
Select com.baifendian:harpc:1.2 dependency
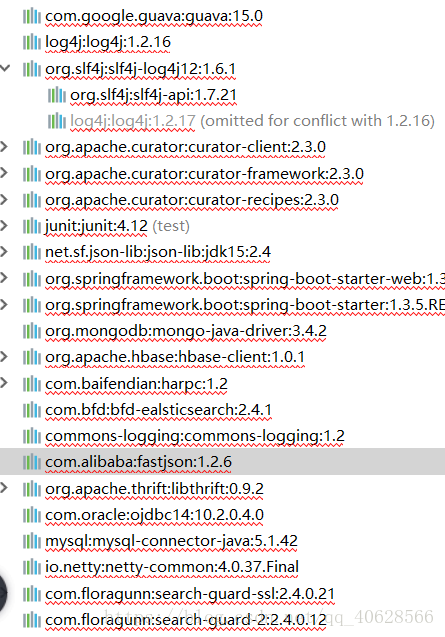136,384
